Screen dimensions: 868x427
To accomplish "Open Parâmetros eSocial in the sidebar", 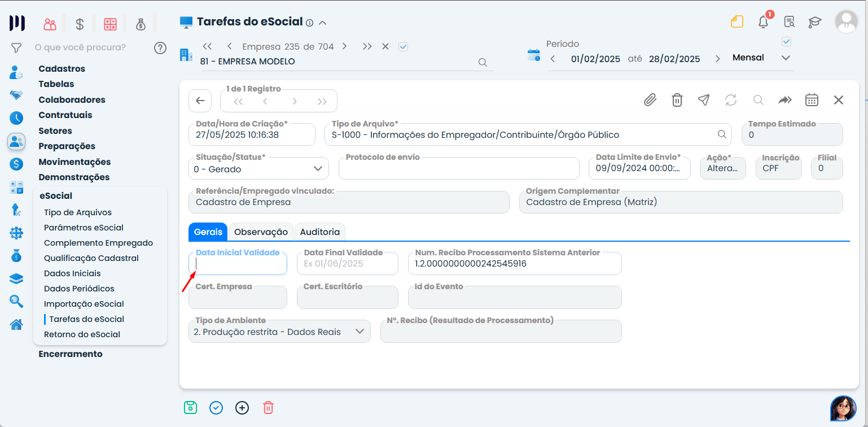I will (x=84, y=228).
